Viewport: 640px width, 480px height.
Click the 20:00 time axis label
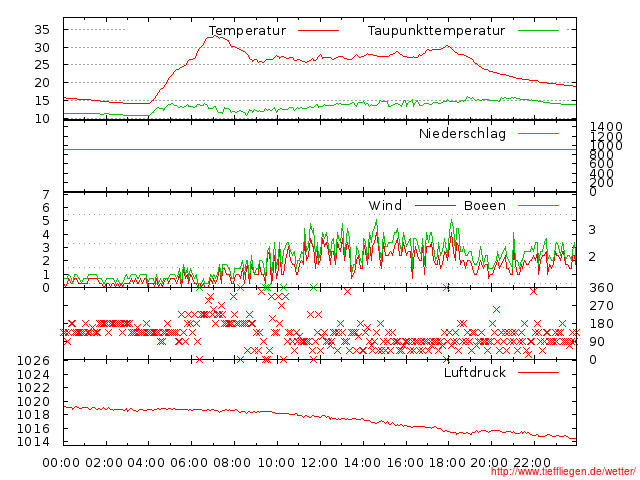coord(489,463)
